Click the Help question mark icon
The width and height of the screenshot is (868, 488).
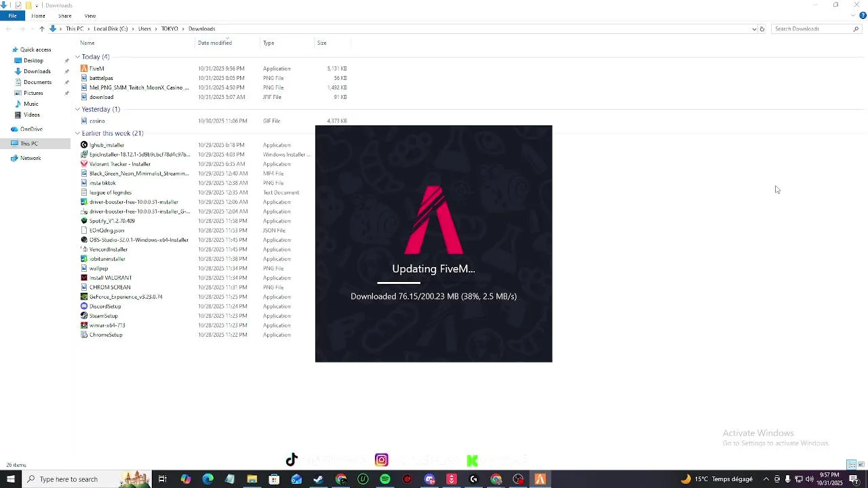pos(863,16)
